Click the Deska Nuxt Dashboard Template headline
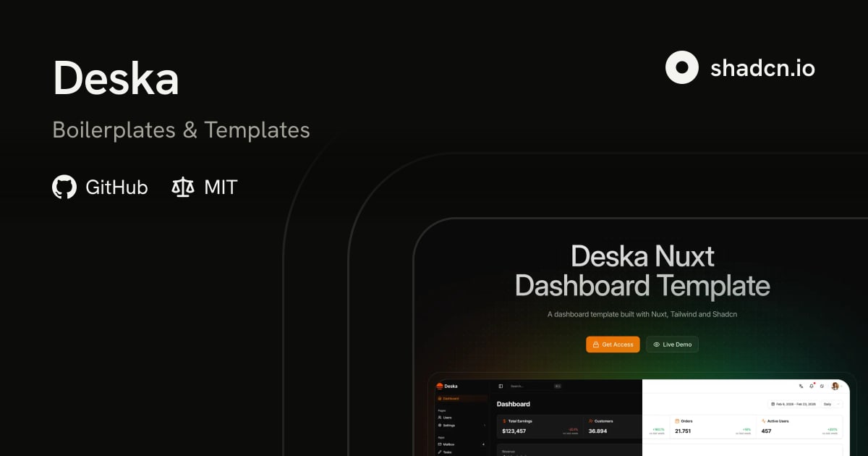Viewport: 868px width, 456px height. coord(642,271)
